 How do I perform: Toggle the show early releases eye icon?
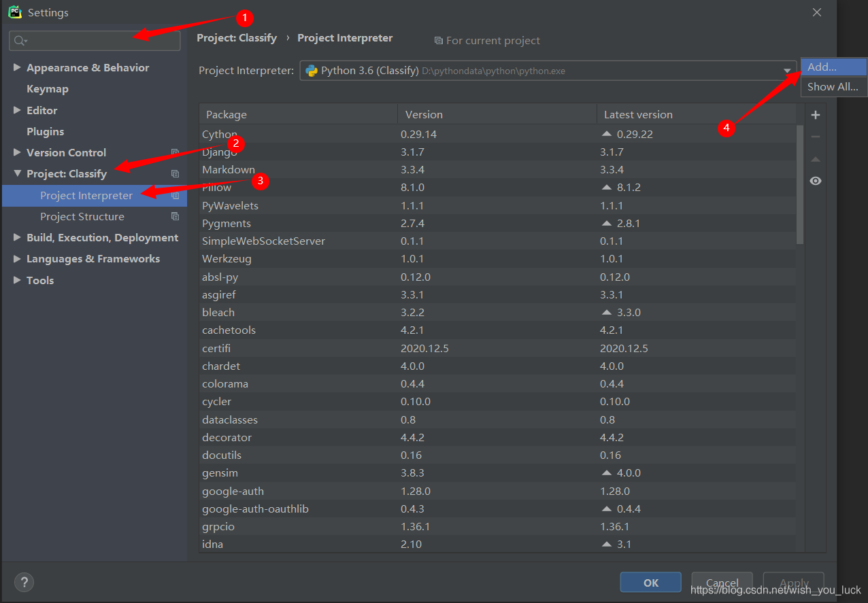(816, 181)
